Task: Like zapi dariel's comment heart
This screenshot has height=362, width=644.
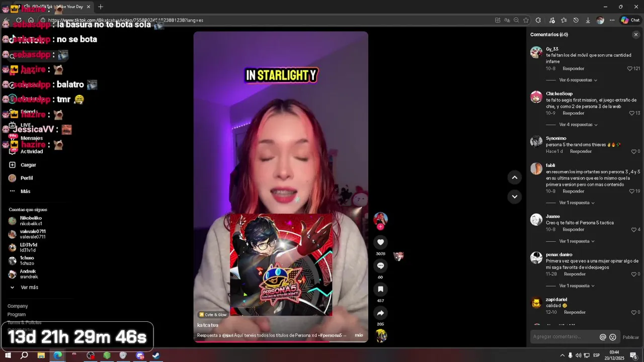Action: click(x=634, y=312)
